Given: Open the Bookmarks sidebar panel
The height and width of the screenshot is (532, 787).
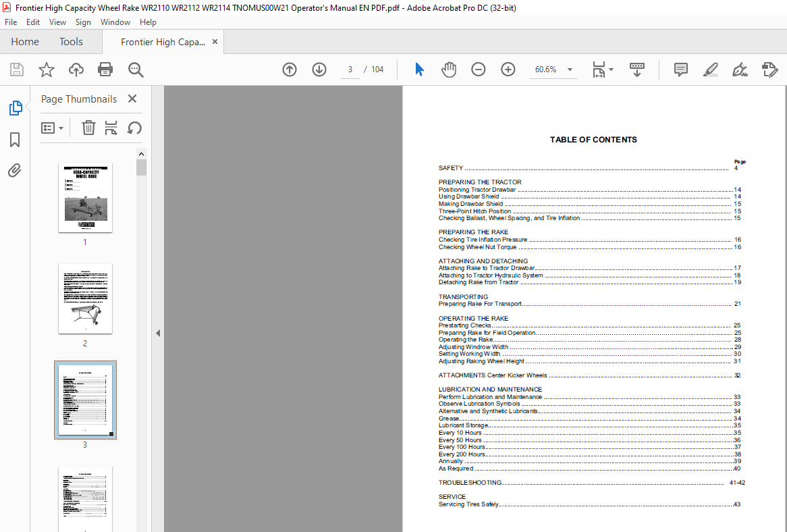Looking at the screenshot, I should (15, 140).
